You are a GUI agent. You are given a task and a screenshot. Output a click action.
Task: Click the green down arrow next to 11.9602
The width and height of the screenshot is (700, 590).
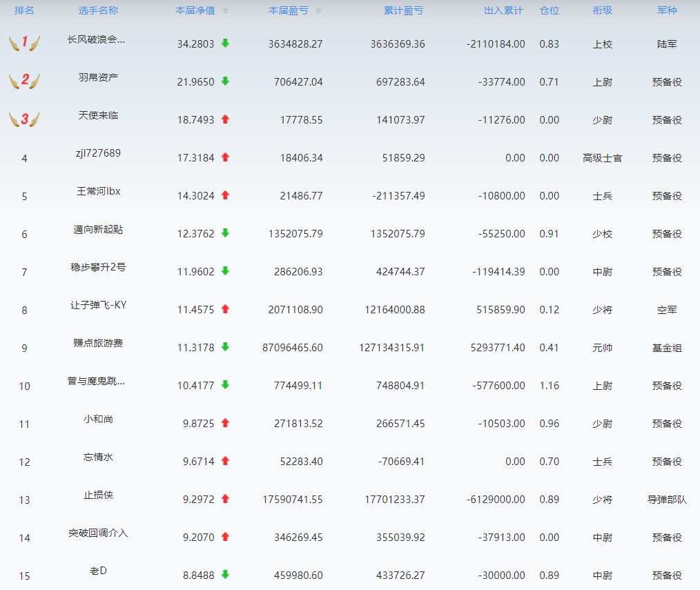point(226,271)
